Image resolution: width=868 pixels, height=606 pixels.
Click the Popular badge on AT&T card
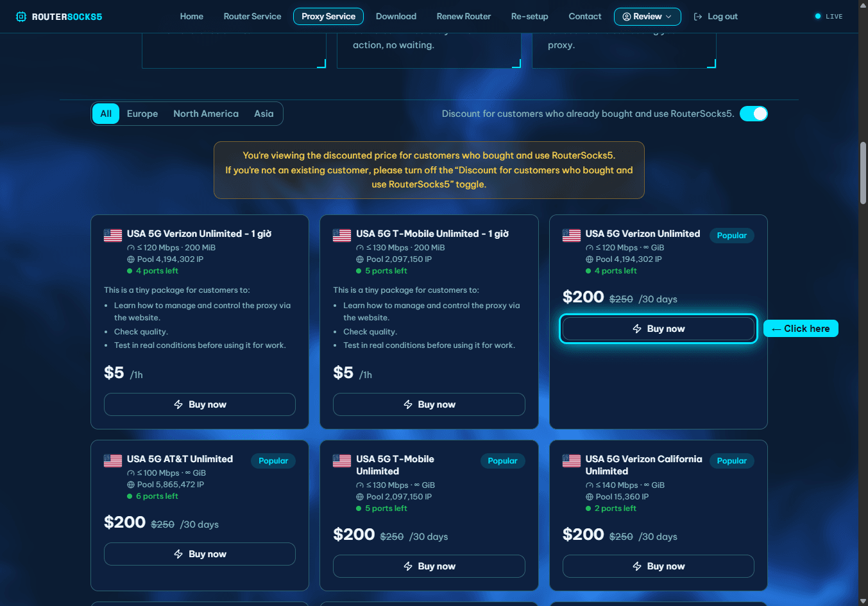pyautogui.click(x=273, y=461)
